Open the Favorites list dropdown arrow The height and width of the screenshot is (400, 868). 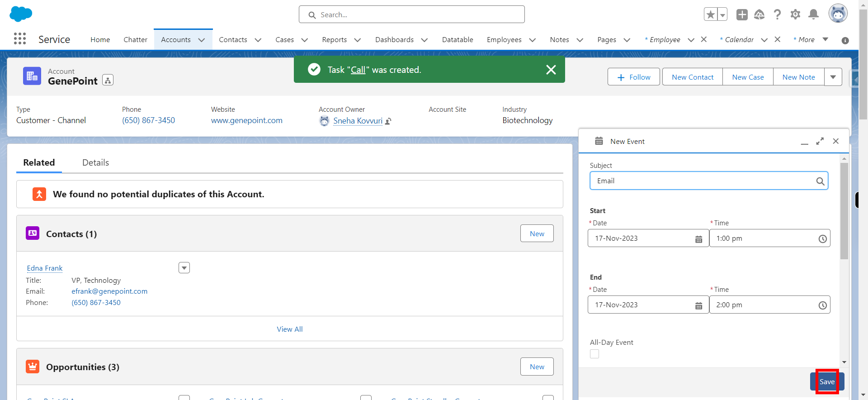tap(722, 14)
